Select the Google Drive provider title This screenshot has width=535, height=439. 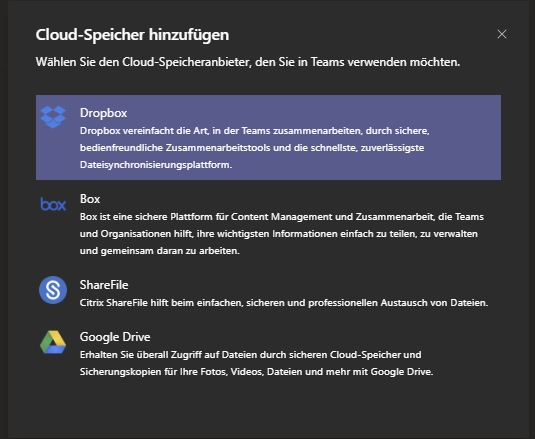pyautogui.click(x=115, y=337)
